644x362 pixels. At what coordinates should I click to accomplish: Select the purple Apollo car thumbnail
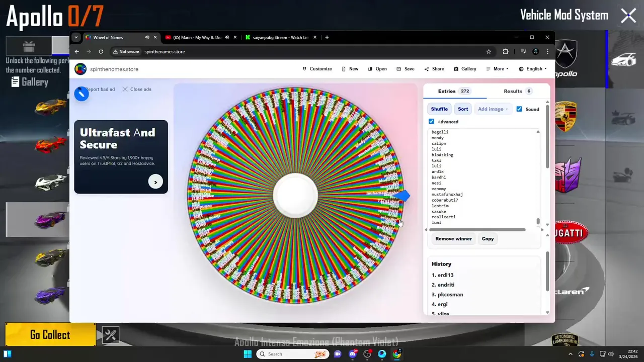50,220
